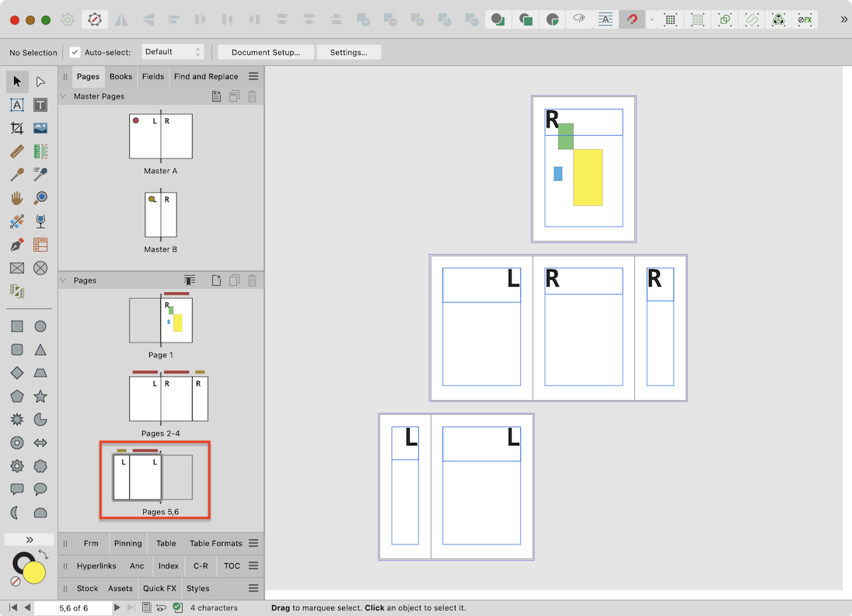Select the Picture Frame Rectangle tool
This screenshot has width=852, height=616.
(17, 268)
